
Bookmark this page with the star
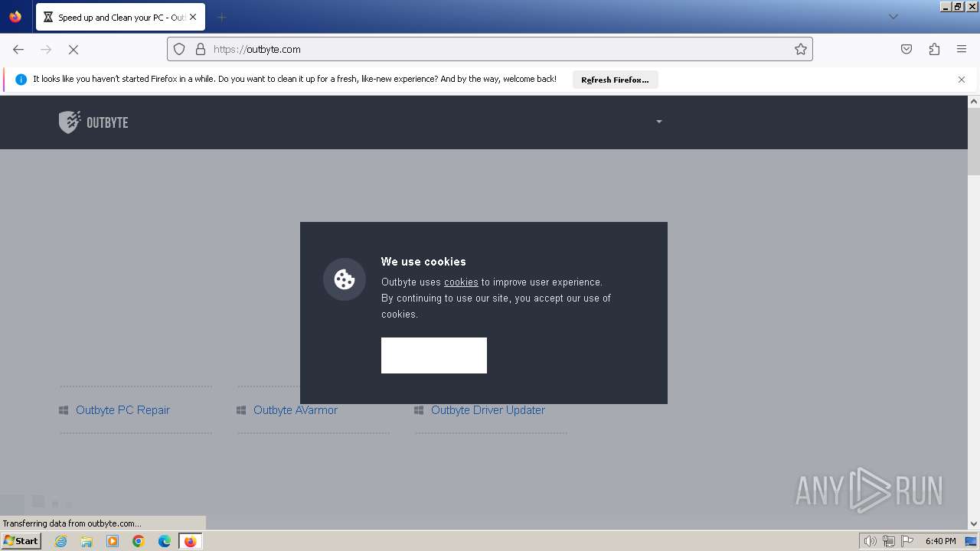801,49
